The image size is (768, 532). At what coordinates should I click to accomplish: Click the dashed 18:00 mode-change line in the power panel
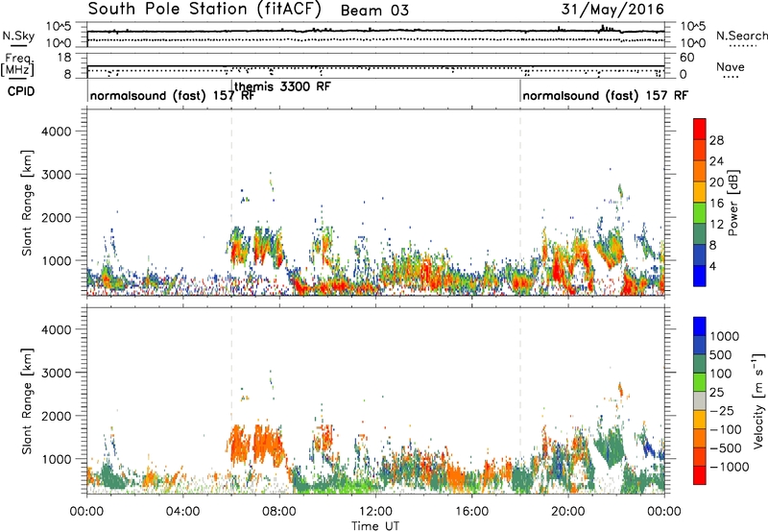pyautogui.click(x=520, y=203)
